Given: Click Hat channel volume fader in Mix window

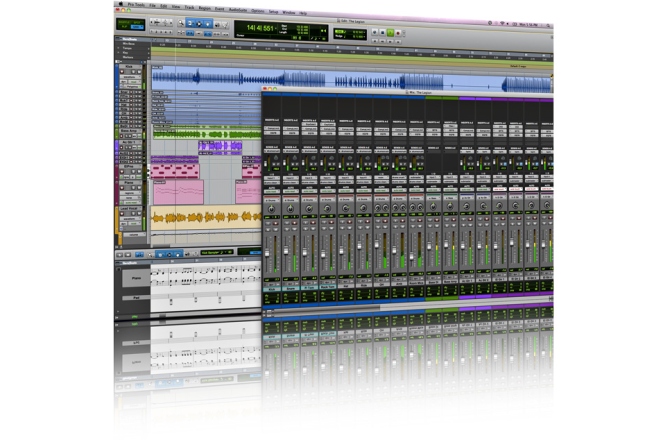Looking at the screenshot, I should click(x=341, y=250).
